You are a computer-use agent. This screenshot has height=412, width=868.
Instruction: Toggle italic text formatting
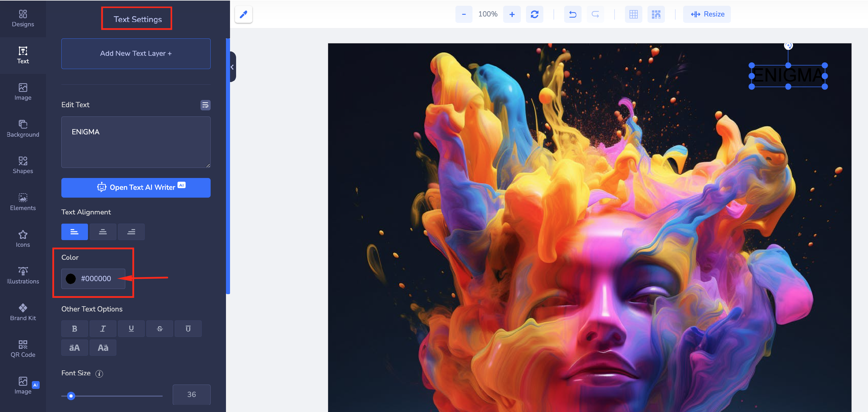click(x=103, y=329)
